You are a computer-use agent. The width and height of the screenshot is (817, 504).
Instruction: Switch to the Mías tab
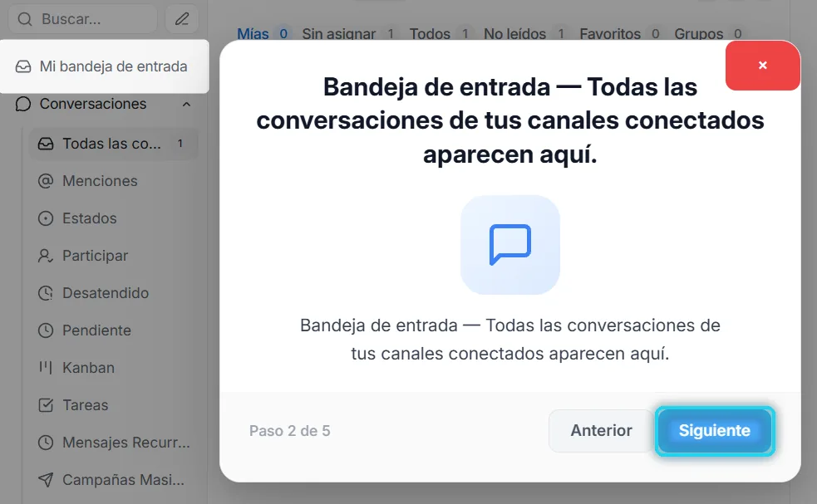[263, 34]
